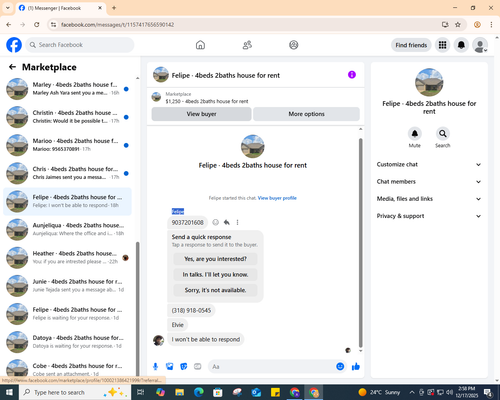500x400 pixels.
Task: Open more options for 9037201608 message
Action: (237, 222)
